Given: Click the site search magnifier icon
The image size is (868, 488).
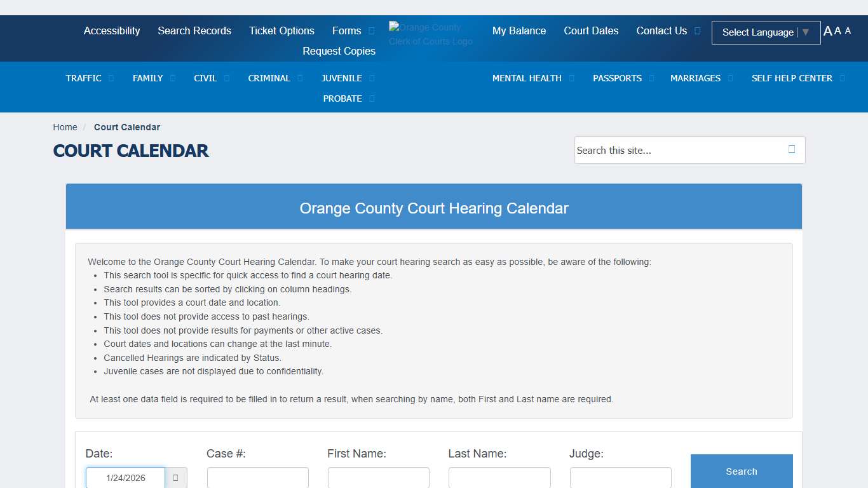Looking at the screenshot, I should click(791, 150).
